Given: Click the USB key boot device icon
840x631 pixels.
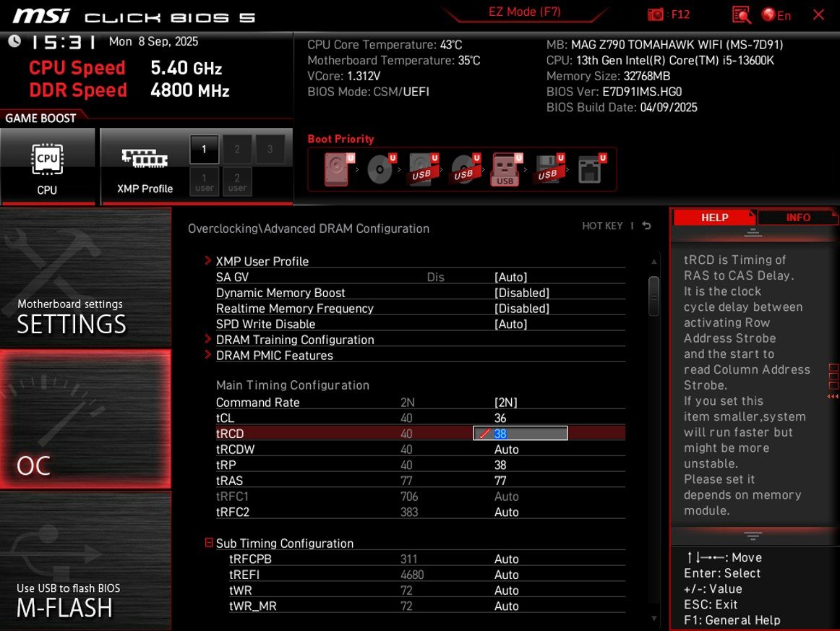Looking at the screenshot, I should pos(506,169).
